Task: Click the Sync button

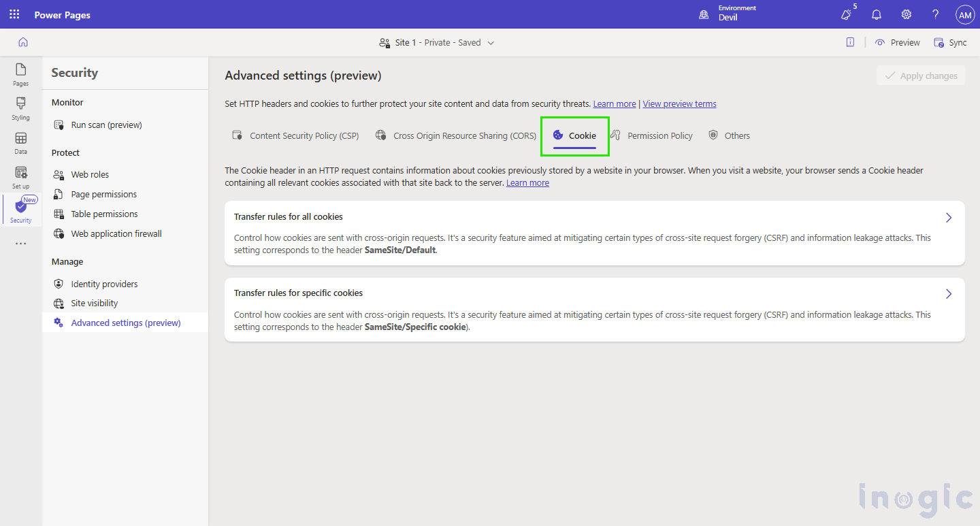Action: pyautogui.click(x=951, y=42)
